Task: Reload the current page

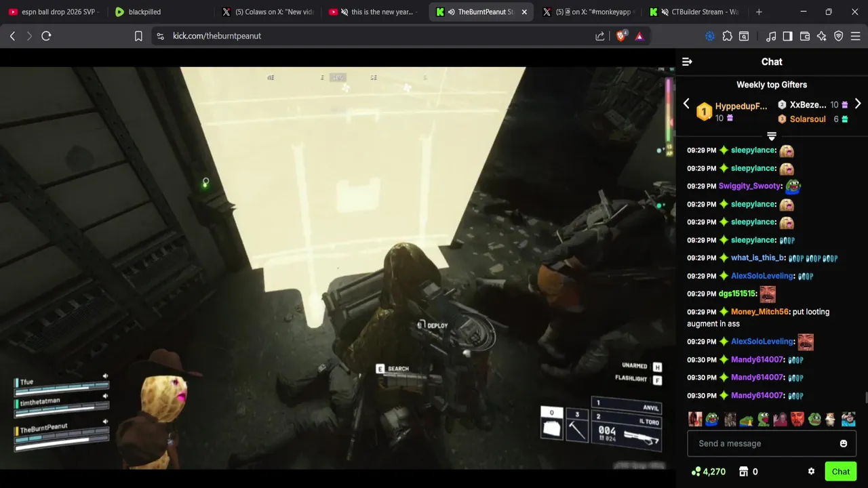Action: point(46,36)
